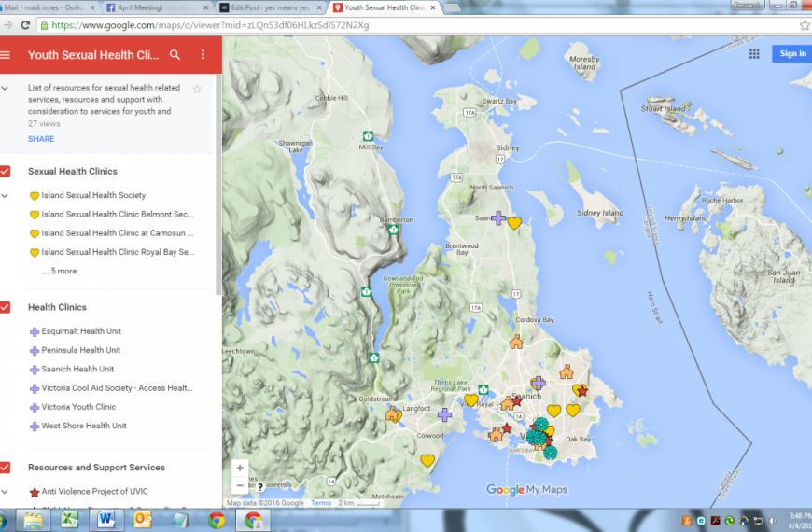The height and width of the screenshot is (532, 812).
Task: Click the Person 1 profile button
Action: click(x=747, y=6)
